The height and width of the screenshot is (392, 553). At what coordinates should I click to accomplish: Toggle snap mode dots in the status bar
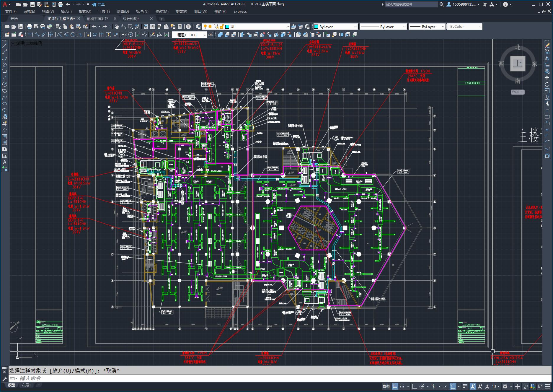402,386
